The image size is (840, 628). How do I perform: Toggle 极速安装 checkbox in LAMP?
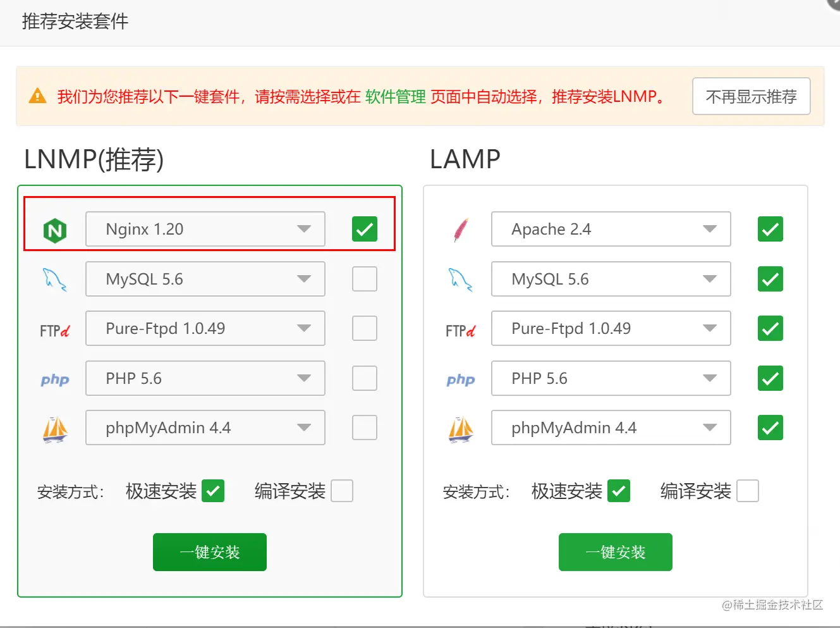(x=619, y=491)
